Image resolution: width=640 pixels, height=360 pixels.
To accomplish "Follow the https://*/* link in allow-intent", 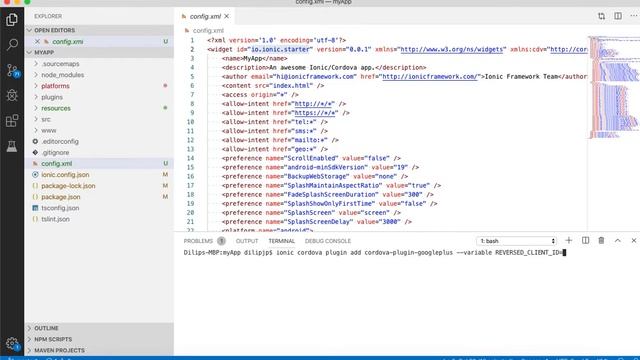I will 316,113.
